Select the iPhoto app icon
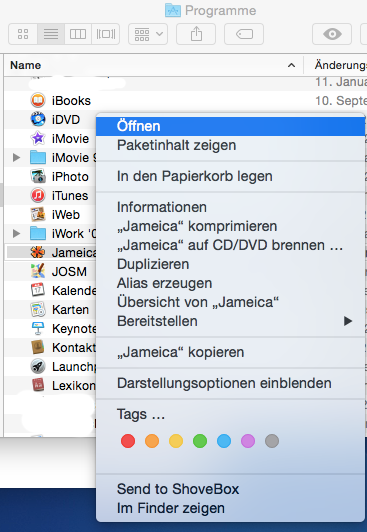Image resolution: width=367 pixels, height=532 pixels. [x=38, y=176]
